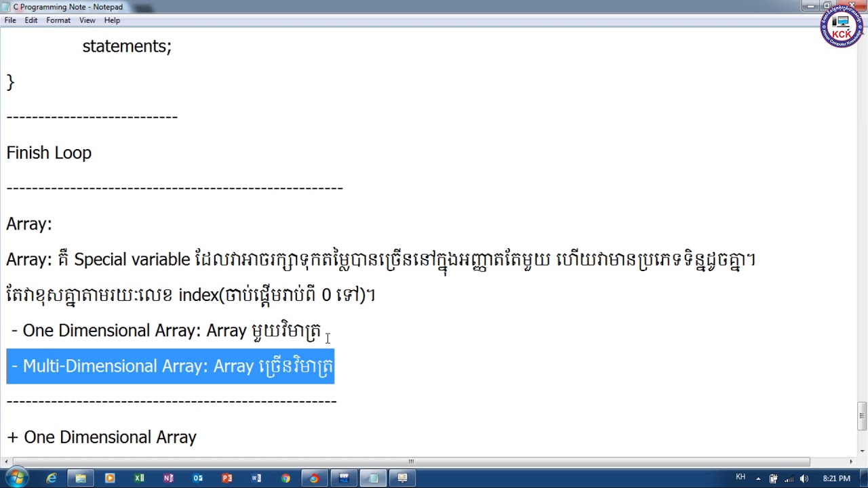Open Windows Explorer folder icon on taskbar

coord(81,479)
